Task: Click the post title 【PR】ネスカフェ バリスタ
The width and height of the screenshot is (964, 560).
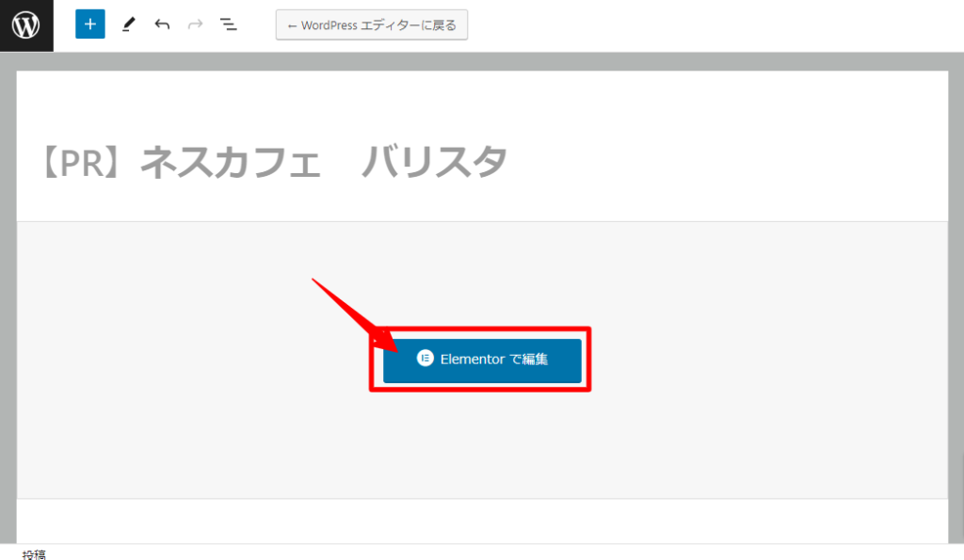Action: point(275,162)
